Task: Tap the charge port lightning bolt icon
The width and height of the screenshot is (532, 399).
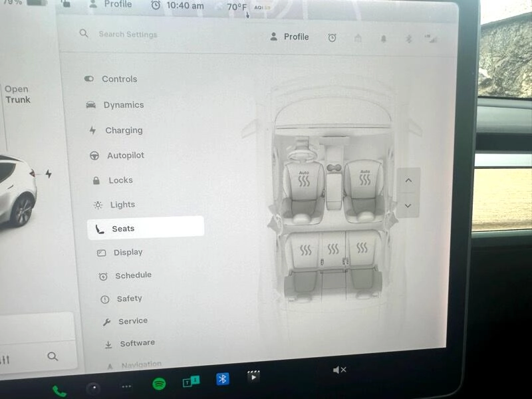Action: pos(49,174)
